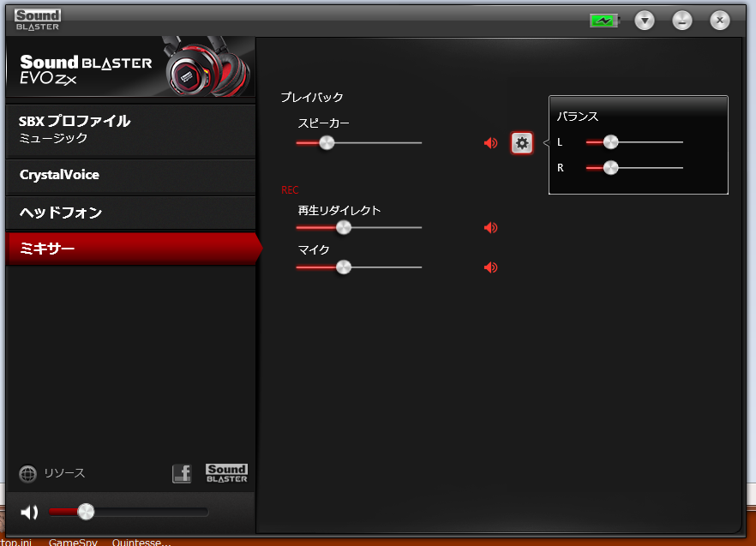Click the 再生リダイレクト volume slider

point(358,228)
